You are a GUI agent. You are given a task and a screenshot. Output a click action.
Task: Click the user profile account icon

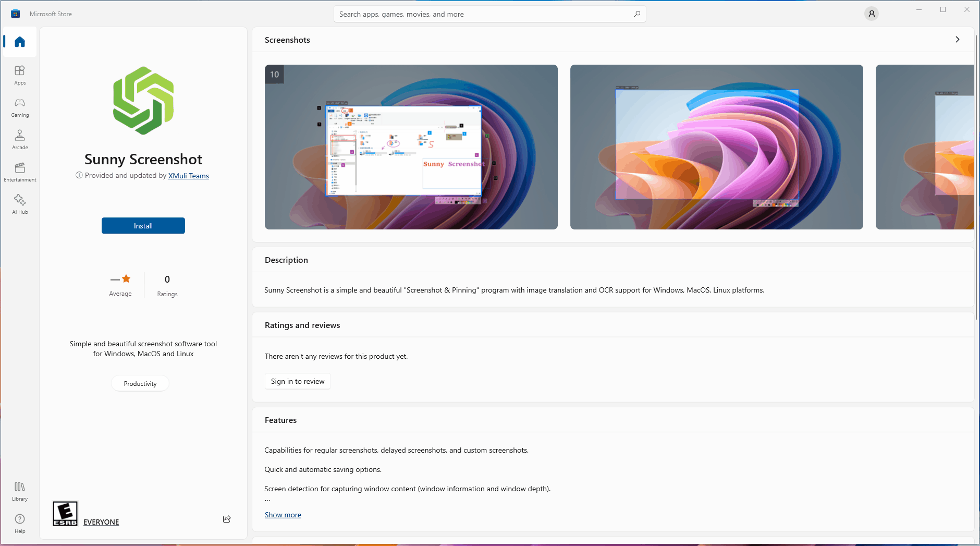click(872, 14)
